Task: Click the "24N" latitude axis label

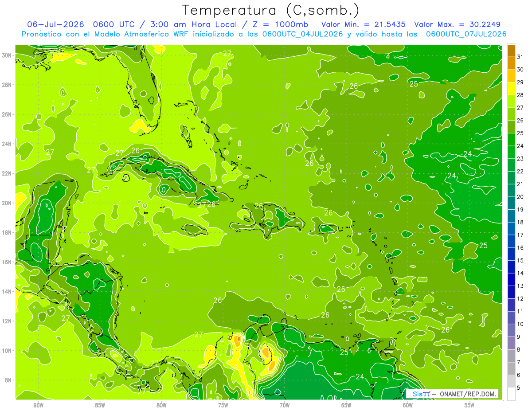Action: pyautogui.click(x=8, y=144)
